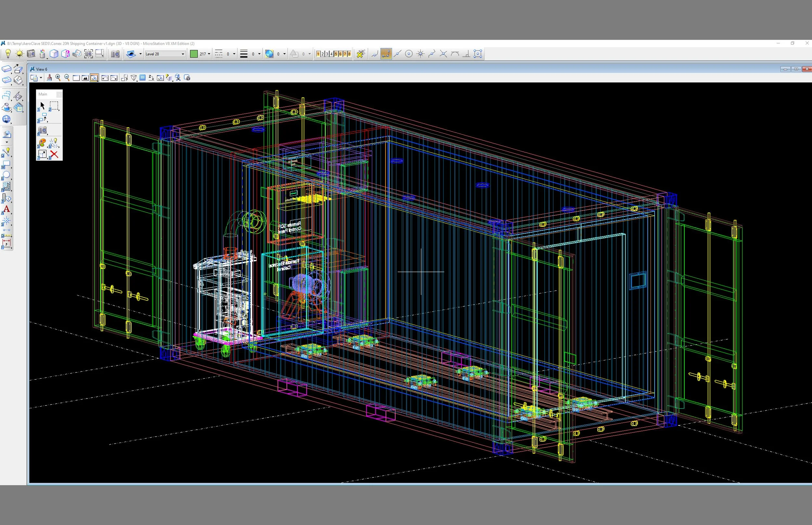
Task: Select the Element Selection arrow in the Main toolbox
Action: [43, 105]
